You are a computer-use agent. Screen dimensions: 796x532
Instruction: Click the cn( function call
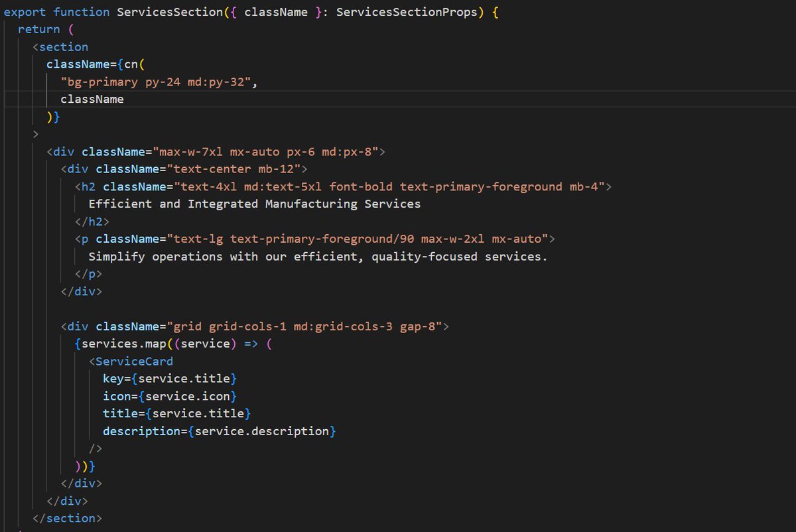click(x=135, y=64)
